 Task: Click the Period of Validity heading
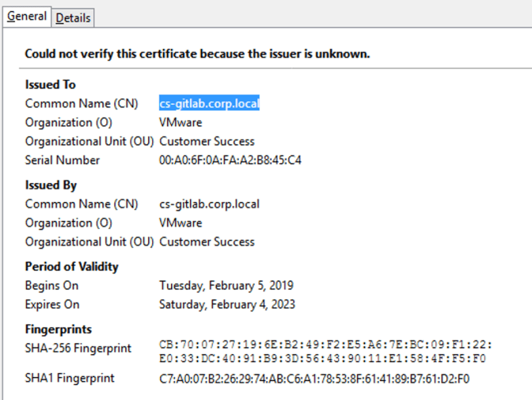click(72, 267)
